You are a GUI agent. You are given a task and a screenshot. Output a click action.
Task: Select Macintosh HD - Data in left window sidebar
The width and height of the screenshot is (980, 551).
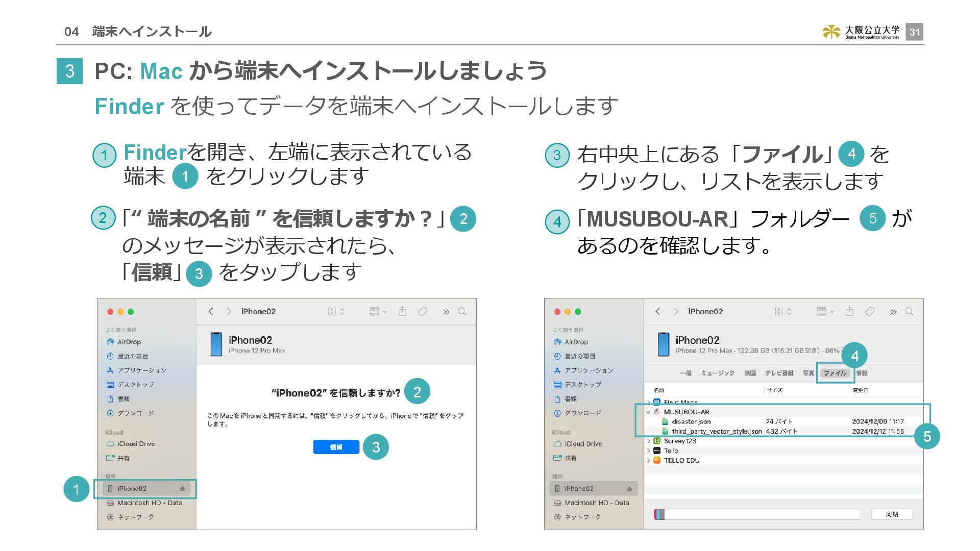click(x=144, y=503)
